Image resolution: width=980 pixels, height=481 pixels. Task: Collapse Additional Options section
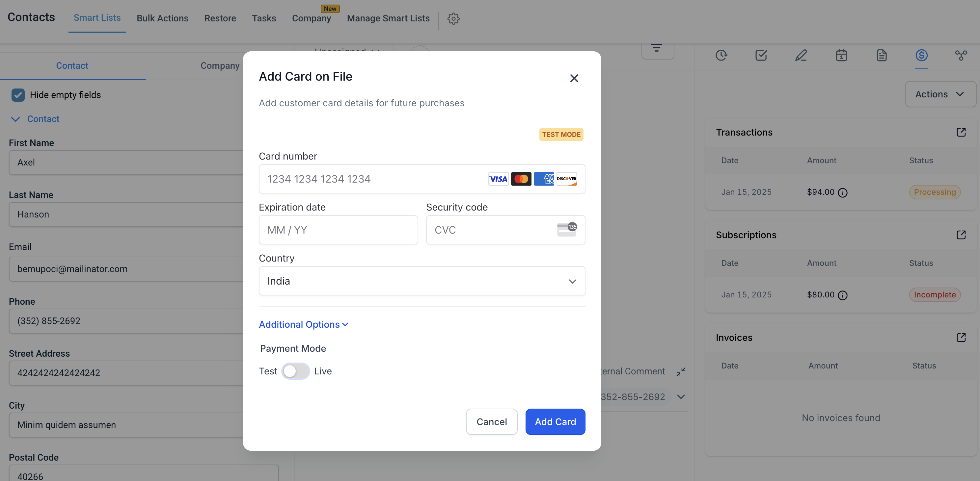(303, 324)
